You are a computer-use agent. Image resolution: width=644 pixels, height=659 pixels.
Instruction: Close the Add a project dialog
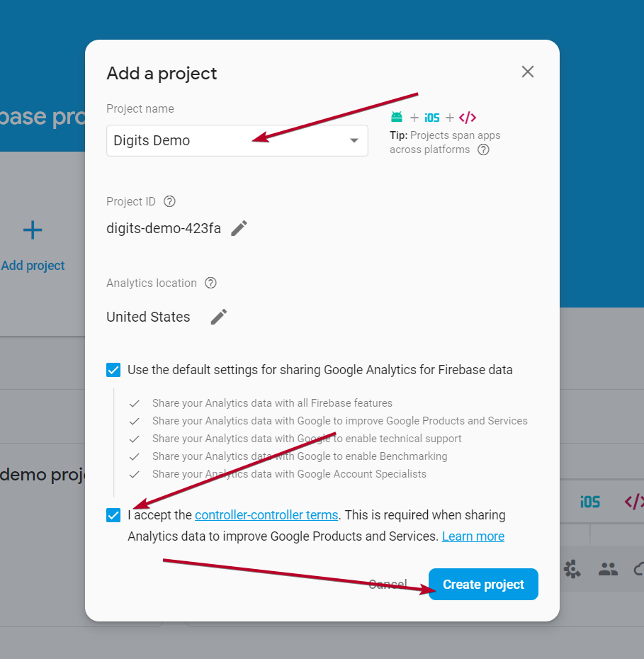[527, 72]
